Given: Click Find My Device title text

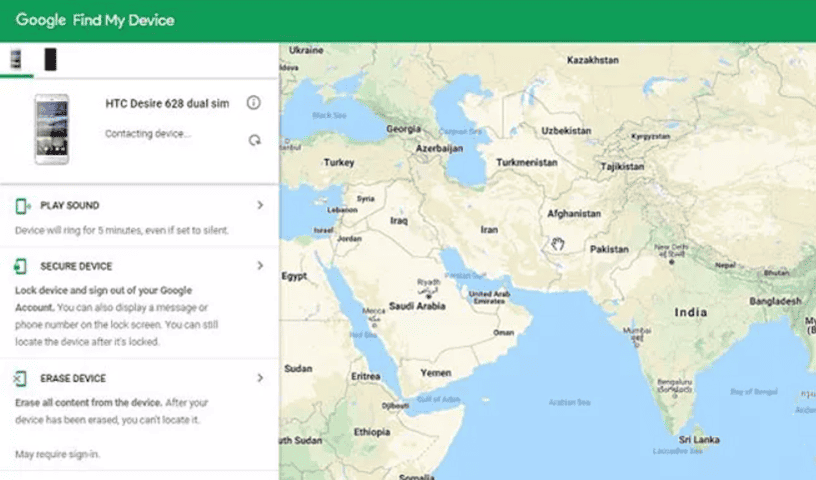Looking at the screenshot, I should pyautogui.click(x=123, y=20).
